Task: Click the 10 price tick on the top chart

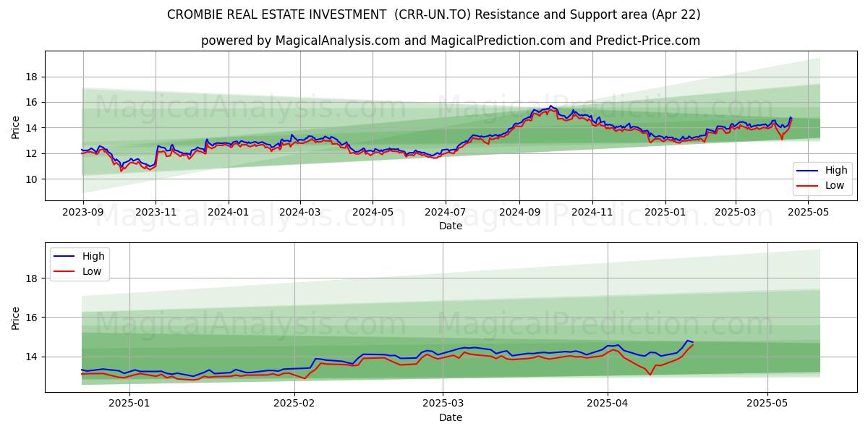Action: pos(33,179)
